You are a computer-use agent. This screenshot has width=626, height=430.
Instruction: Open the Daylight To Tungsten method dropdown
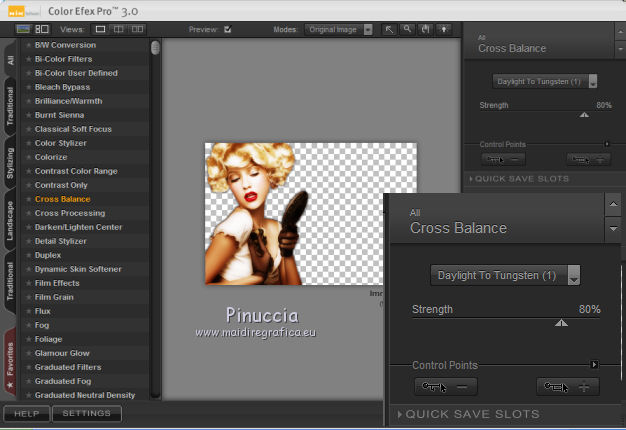click(506, 275)
